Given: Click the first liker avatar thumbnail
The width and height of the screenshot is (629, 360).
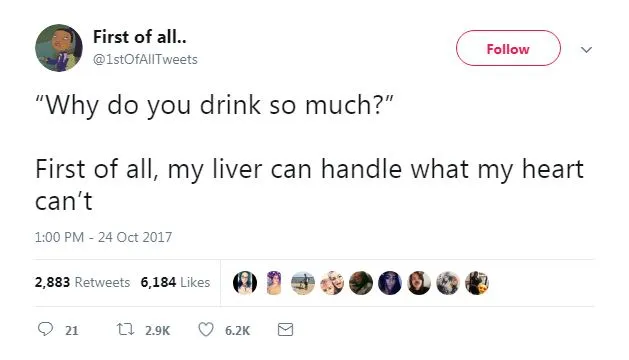Looking at the screenshot, I should (x=245, y=283).
